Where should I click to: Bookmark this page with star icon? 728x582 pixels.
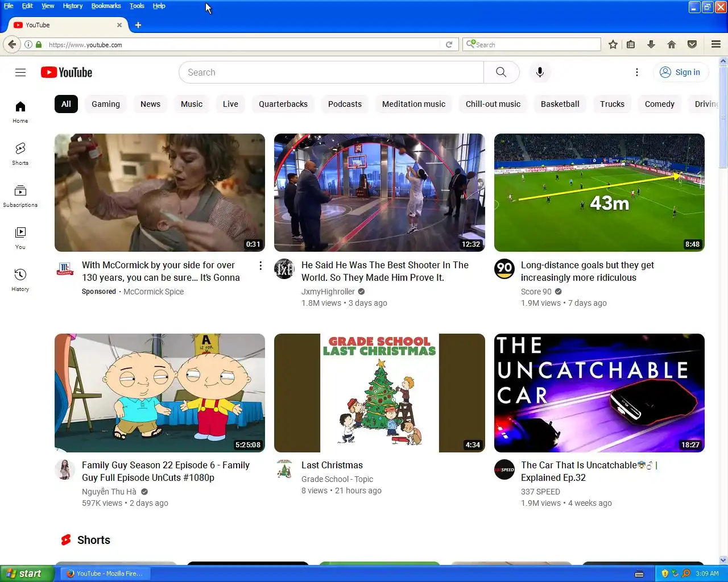613,44
